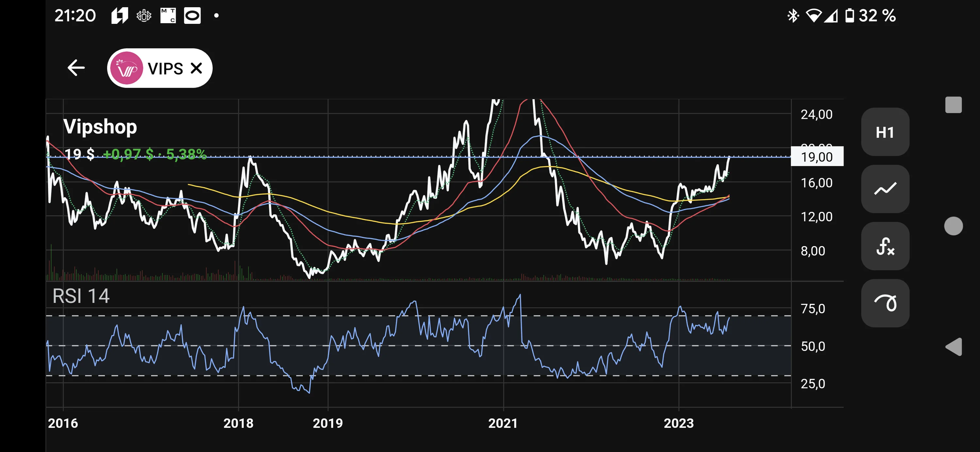Tap the +0,97 $ · 5,38% change text
This screenshot has width=980, height=452.
(x=155, y=154)
